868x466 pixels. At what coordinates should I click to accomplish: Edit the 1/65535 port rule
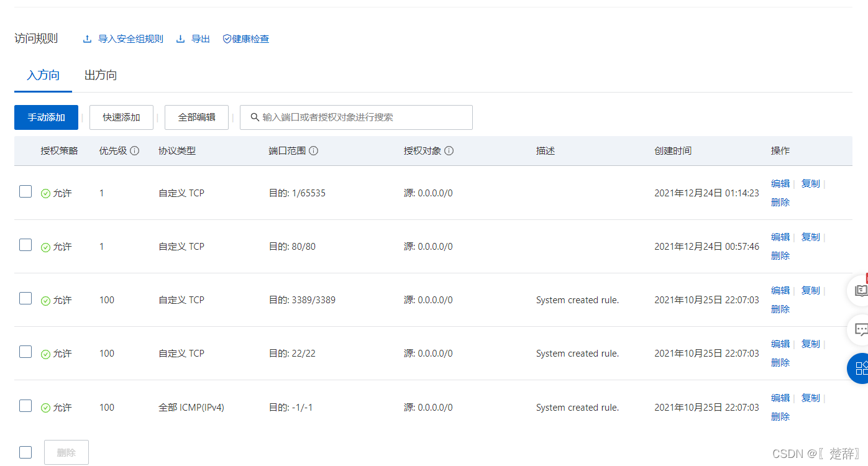780,184
